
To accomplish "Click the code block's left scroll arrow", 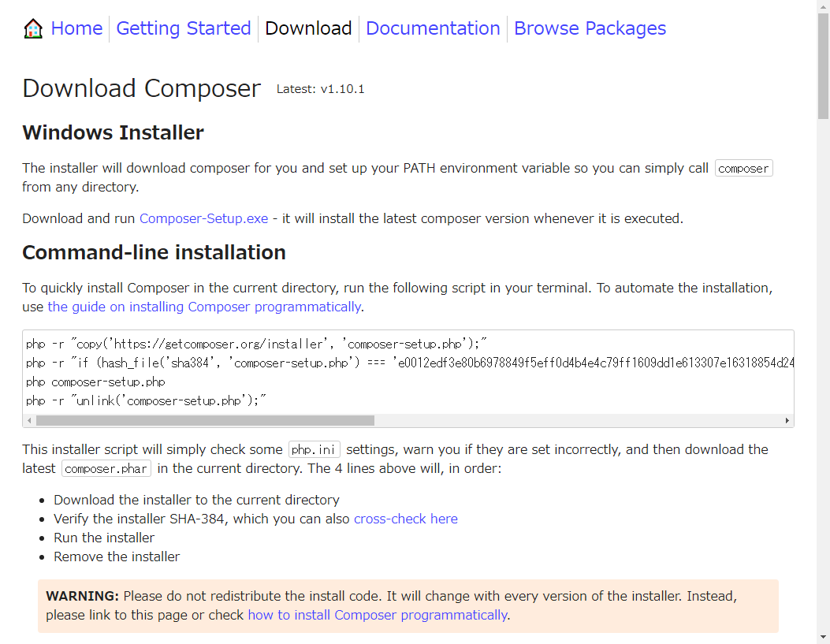I will click(30, 421).
